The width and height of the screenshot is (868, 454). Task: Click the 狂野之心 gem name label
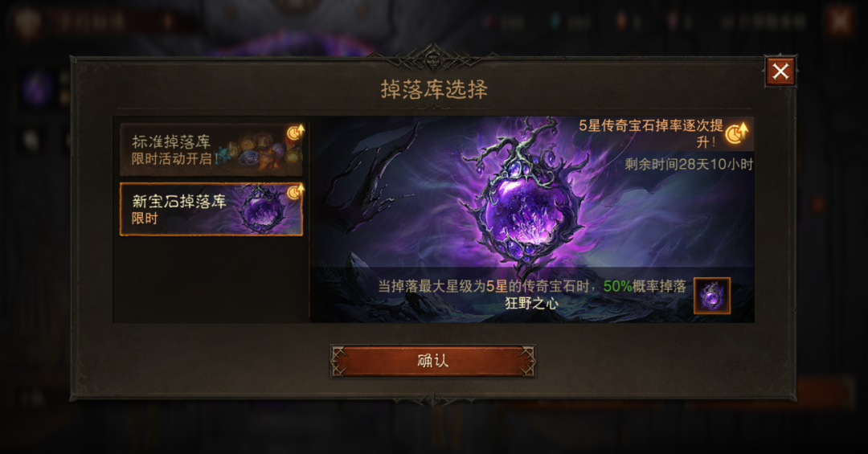pyautogui.click(x=531, y=304)
